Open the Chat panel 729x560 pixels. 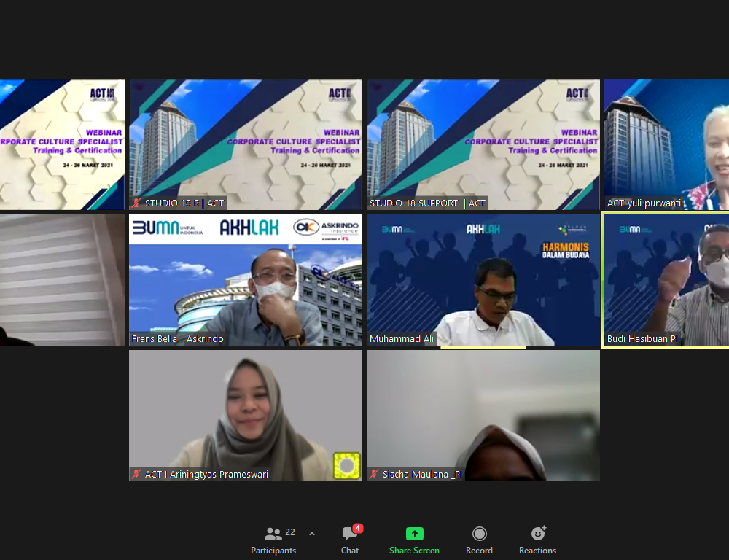tap(350, 540)
